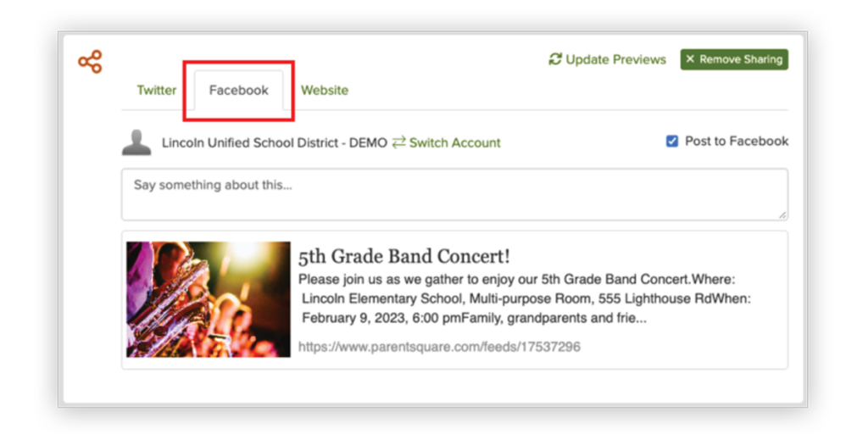Click the X icon in Remove Sharing
The image size is (868, 440).
[690, 58]
